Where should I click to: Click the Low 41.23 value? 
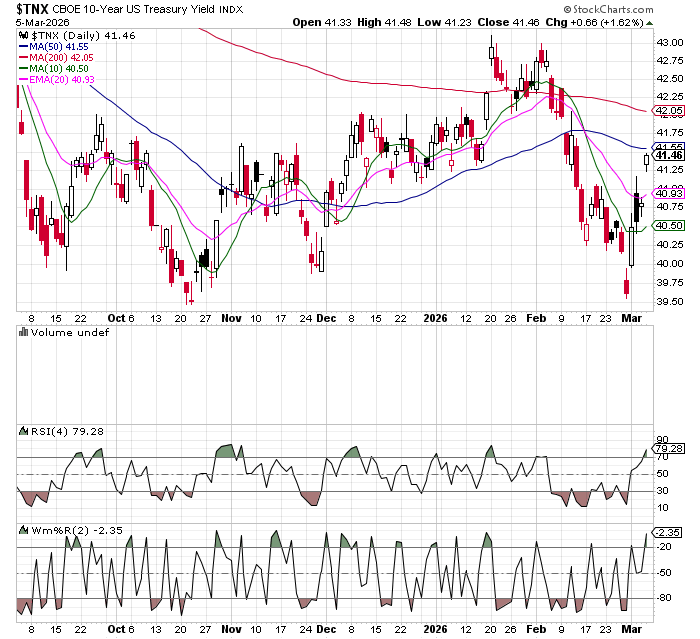click(x=444, y=22)
